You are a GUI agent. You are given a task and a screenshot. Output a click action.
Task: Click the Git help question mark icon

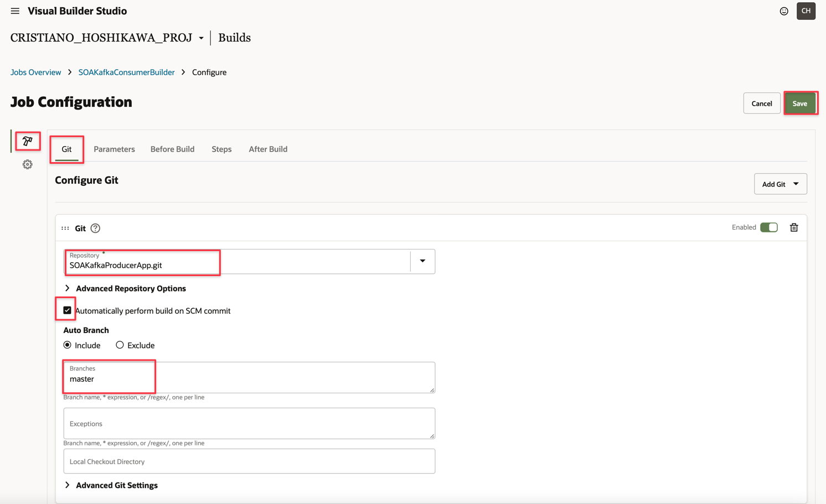[95, 228]
